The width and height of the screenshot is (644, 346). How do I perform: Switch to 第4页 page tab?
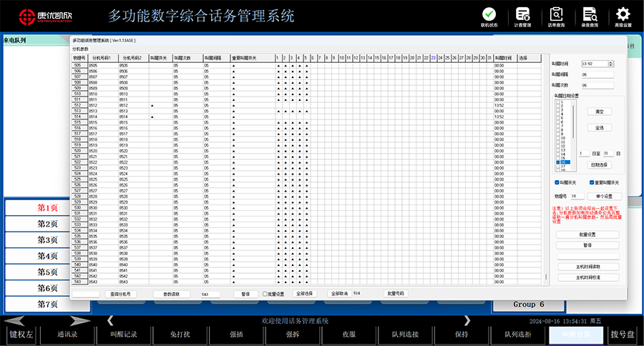pyautogui.click(x=48, y=256)
